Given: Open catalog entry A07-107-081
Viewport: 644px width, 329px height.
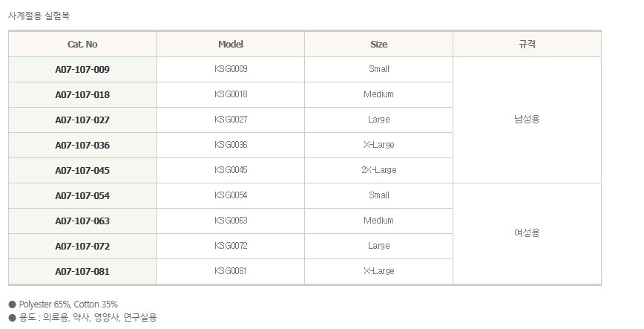Looking at the screenshot, I should [82, 272].
